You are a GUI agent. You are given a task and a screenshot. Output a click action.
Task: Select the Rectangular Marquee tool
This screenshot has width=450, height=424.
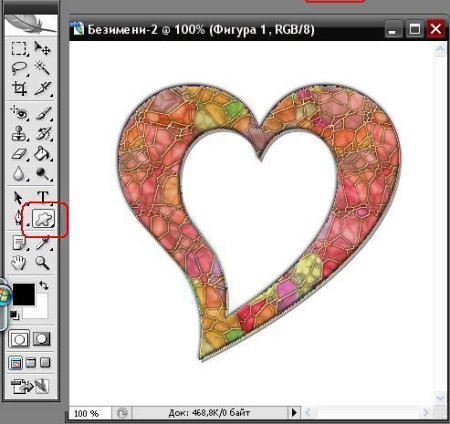tap(19, 48)
